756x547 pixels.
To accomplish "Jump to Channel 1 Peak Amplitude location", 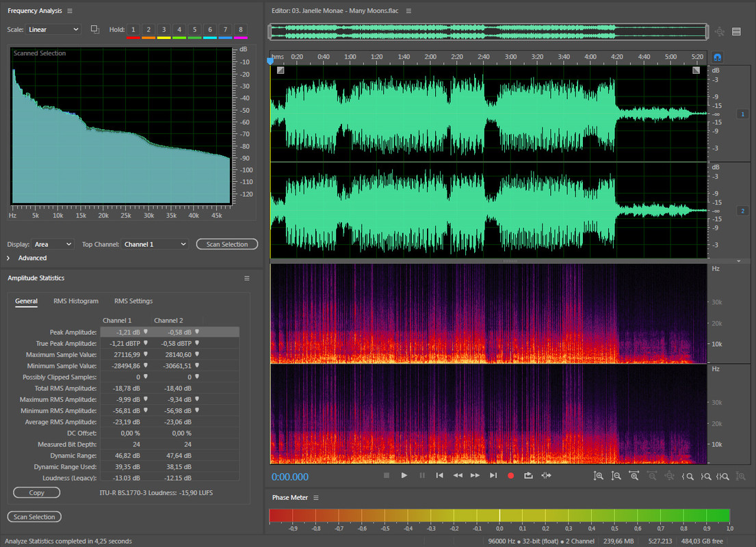I will point(146,332).
